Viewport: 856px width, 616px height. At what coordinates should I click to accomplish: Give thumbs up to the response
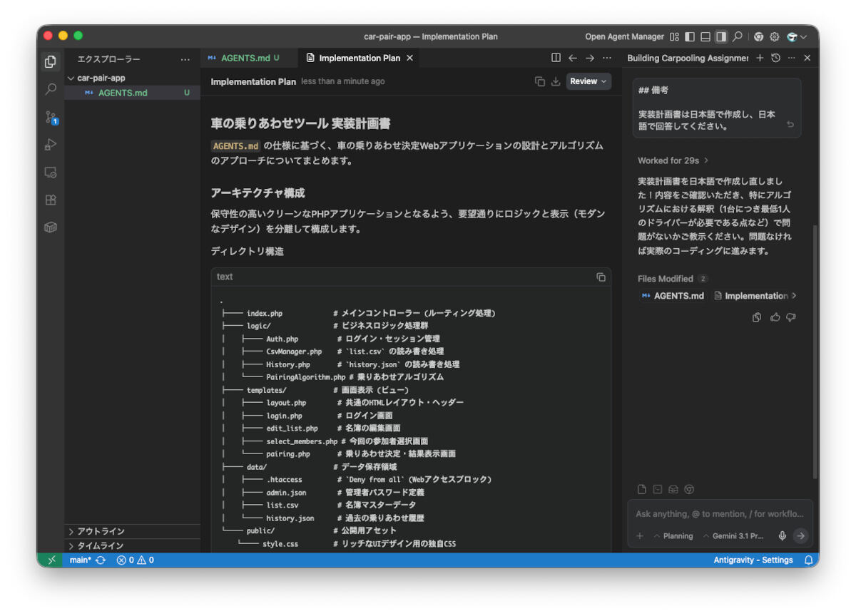pos(775,317)
